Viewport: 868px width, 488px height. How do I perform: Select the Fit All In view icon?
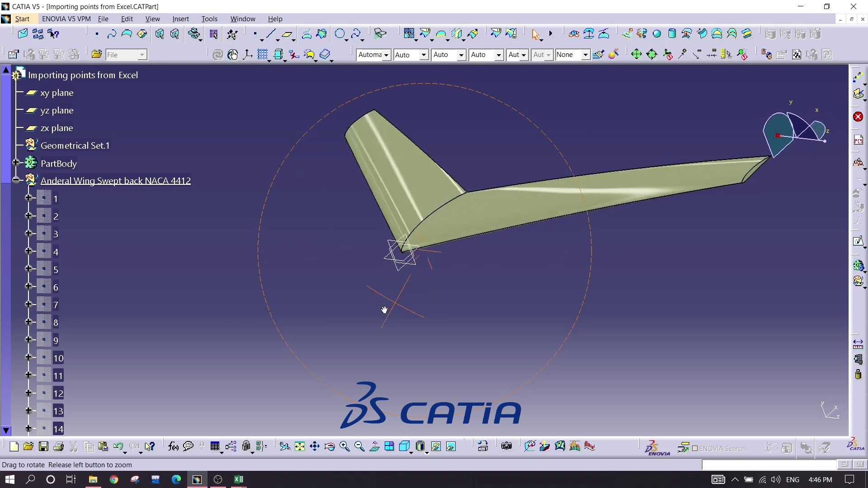(x=300, y=446)
